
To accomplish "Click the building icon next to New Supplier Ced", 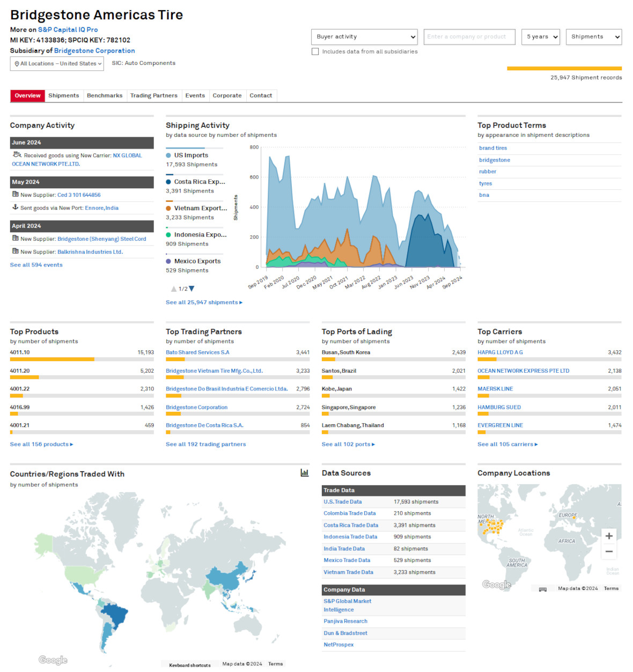I will tap(14, 195).
